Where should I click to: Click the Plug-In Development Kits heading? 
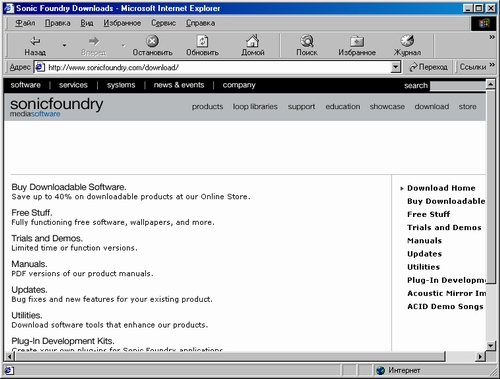pos(63,341)
